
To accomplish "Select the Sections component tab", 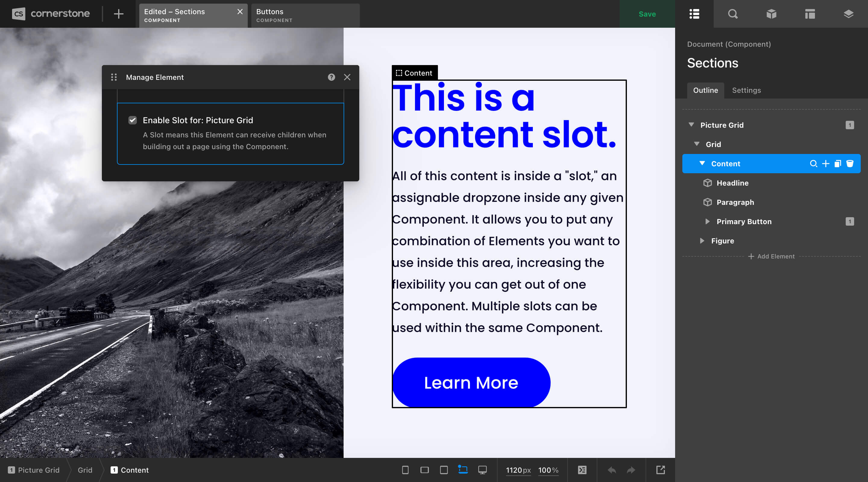I will coord(186,14).
